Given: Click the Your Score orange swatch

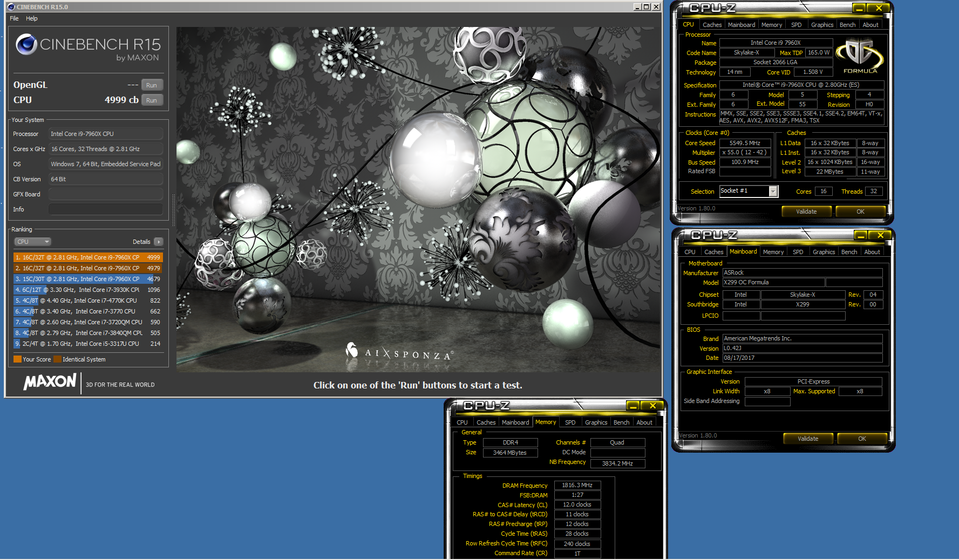Looking at the screenshot, I should pyautogui.click(x=17, y=359).
